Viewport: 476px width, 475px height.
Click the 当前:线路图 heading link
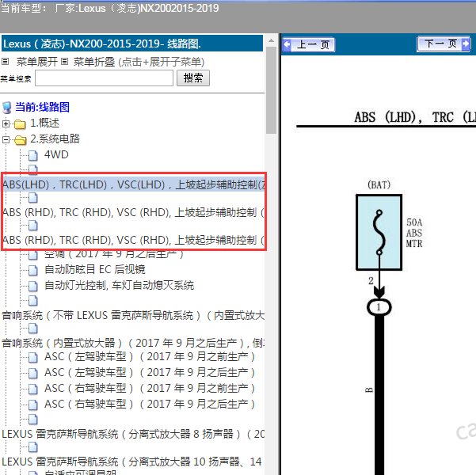click(x=42, y=107)
